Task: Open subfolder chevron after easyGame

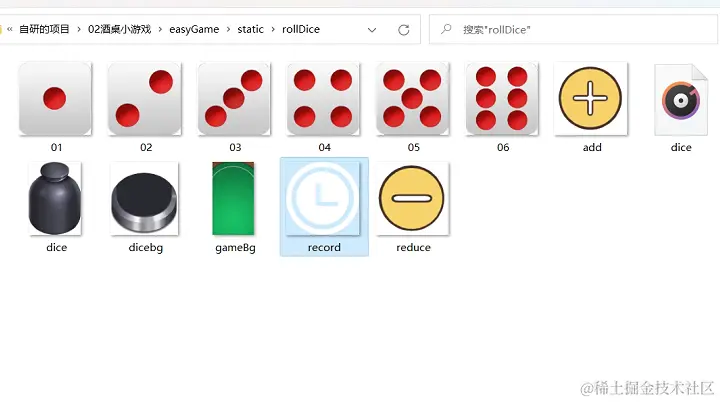Action: tap(228, 29)
